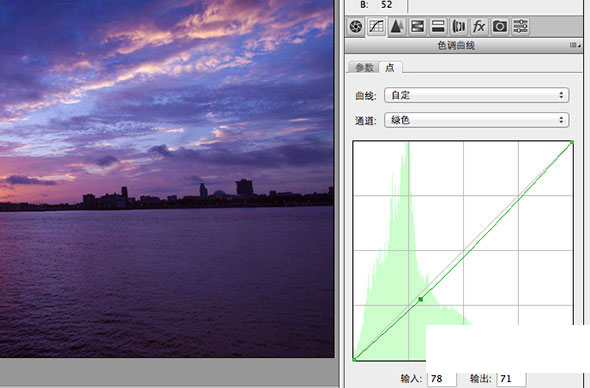
Task: Click the 输出 field showing 71
Action: (x=511, y=379)
